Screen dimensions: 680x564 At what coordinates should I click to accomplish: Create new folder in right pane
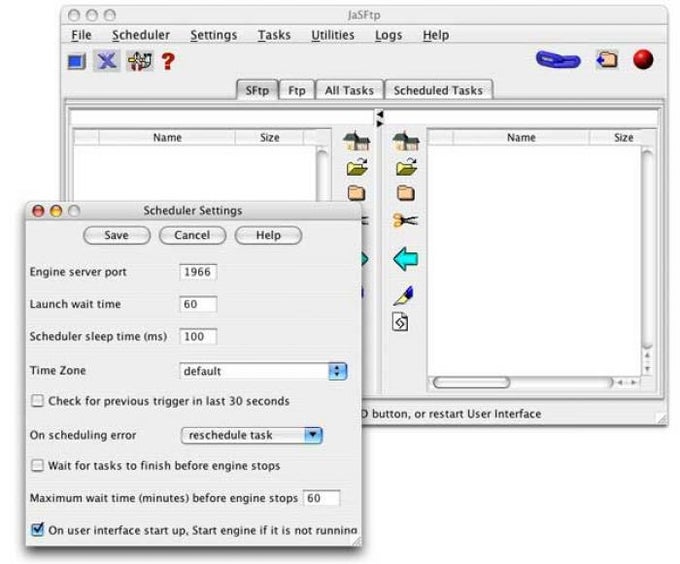pyautogui.click(x=406, y=193)
